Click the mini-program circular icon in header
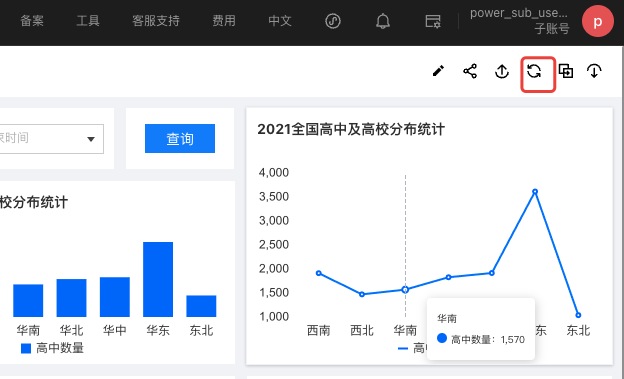The image size is (624, 379). click(333, 21)
